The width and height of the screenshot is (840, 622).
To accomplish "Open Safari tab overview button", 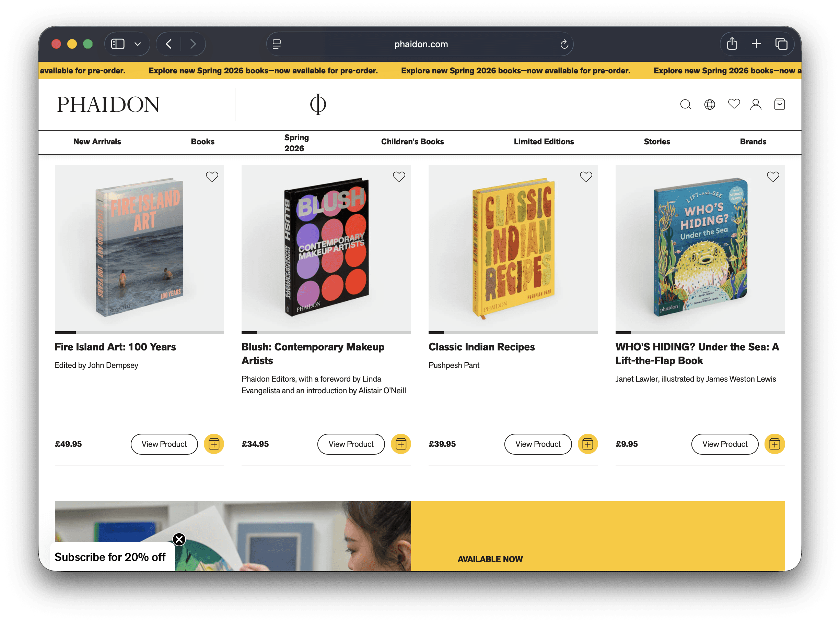I will [781, 44].
